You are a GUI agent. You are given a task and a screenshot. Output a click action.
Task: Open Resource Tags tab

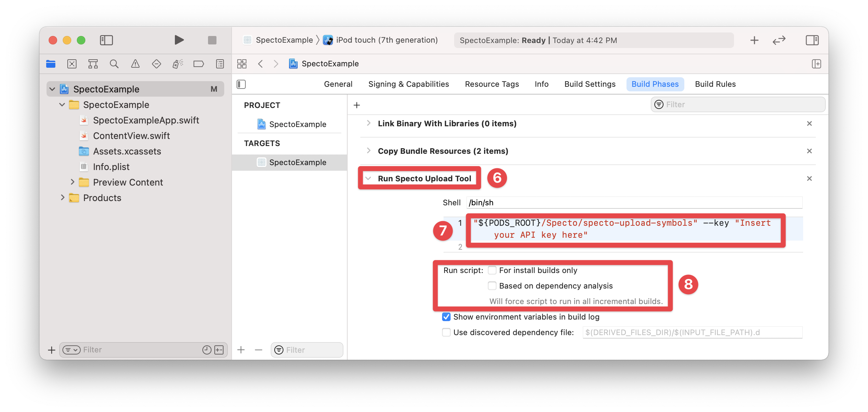(492, 84)
